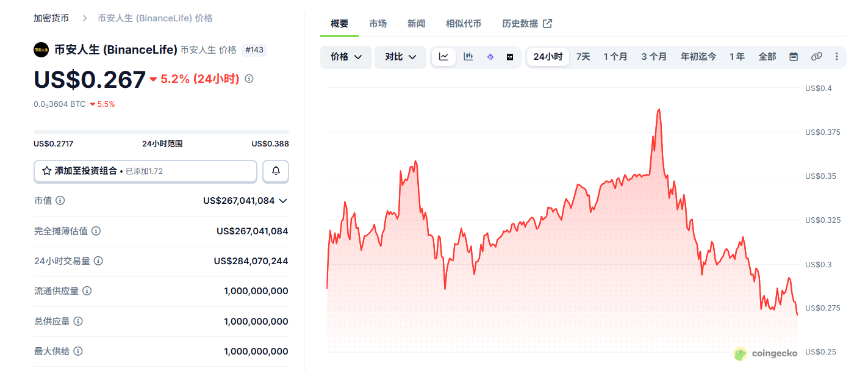Switch to the 市场 tab
This screenshot has width=868, height=371.
tap(378, 24)
